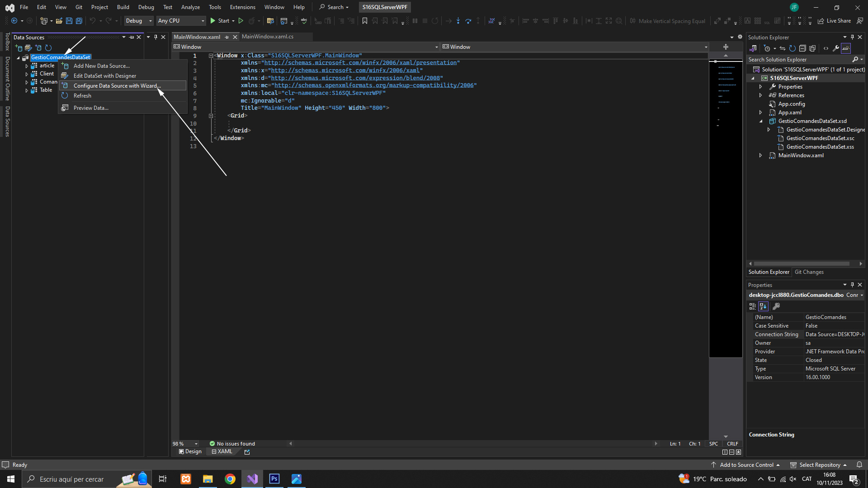Click Save All icon in main toolbar
Screen dimensions: 868x488
pyautogui.click(x=79, y=21)
